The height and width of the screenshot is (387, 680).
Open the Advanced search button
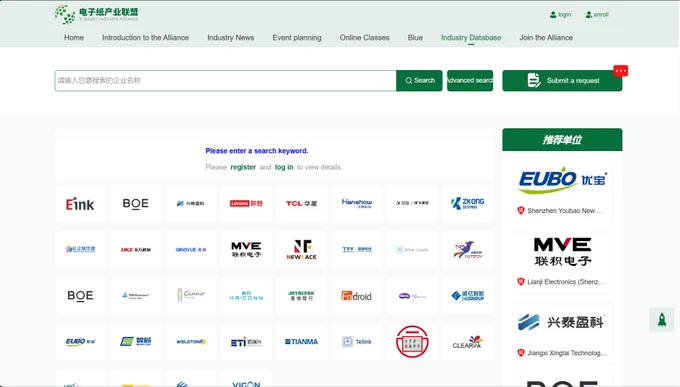tap(470, 81)
